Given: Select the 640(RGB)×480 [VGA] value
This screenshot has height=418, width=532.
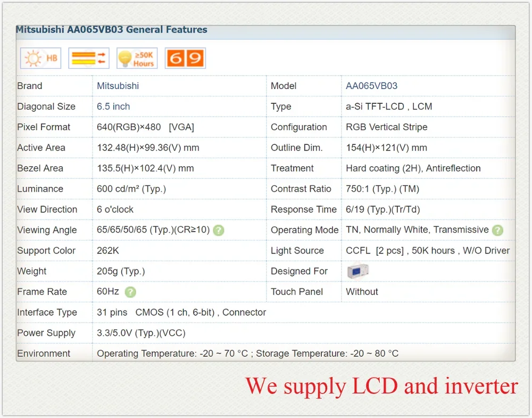Looking at the screenshot, I should pos(145,127).
